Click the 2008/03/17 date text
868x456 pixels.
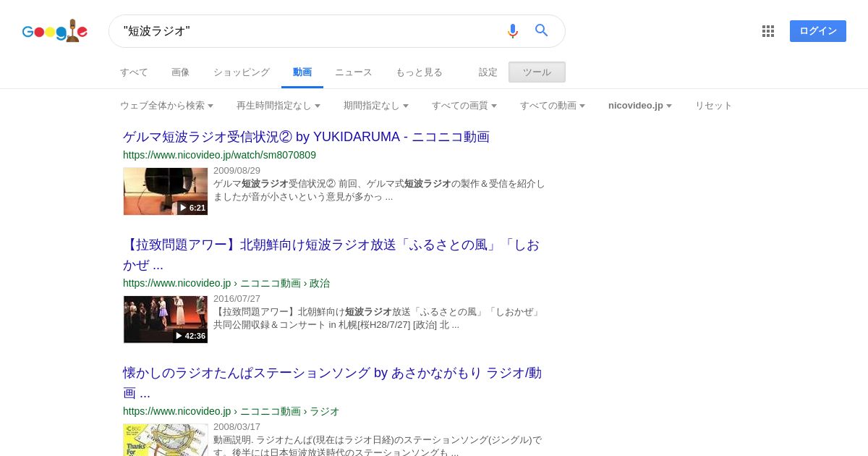(x=237, y=427)
